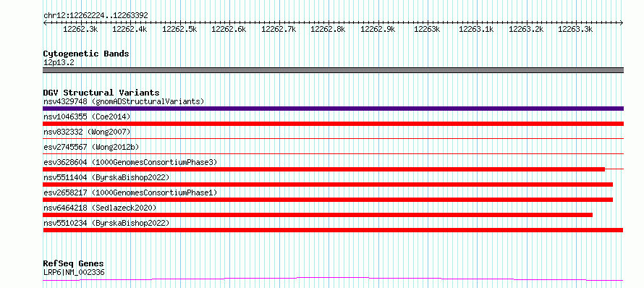Click ruler tick 12263k
The image size is (644, 288).
click(x=427, y=29)
